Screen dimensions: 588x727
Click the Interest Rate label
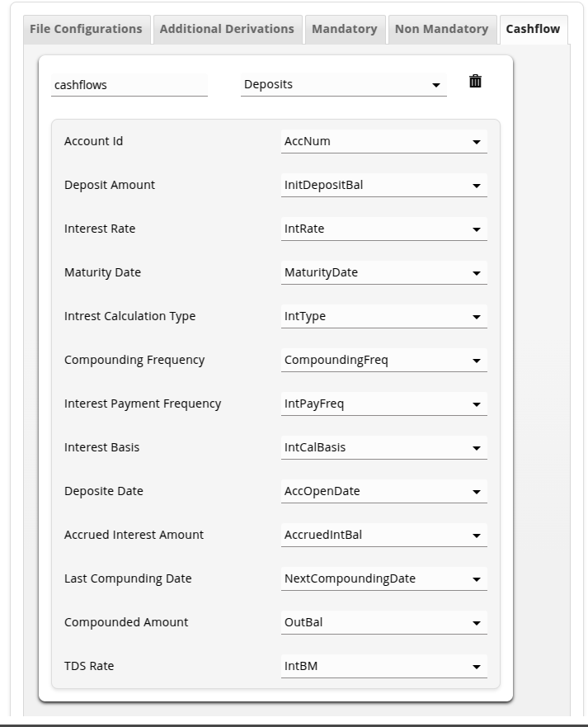pos(100,229)
